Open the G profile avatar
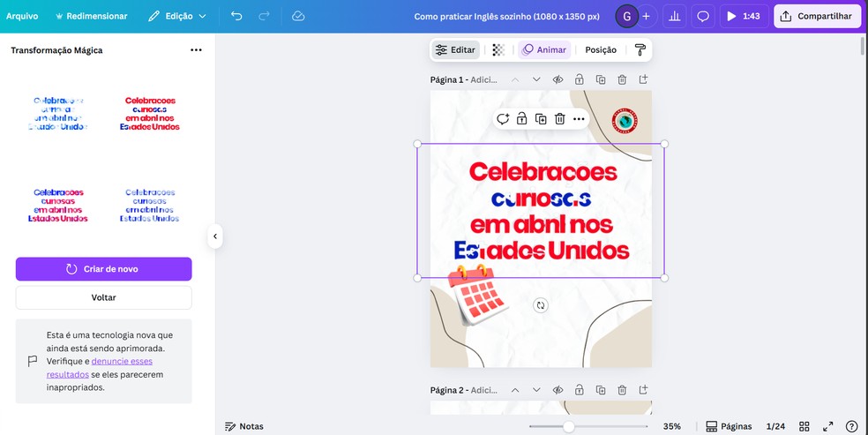 [626, 16]
